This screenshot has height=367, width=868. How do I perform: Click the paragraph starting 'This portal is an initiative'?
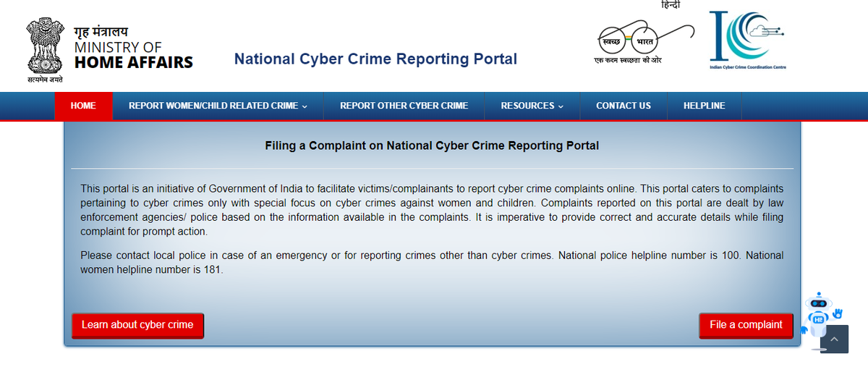tap(432, 210)
